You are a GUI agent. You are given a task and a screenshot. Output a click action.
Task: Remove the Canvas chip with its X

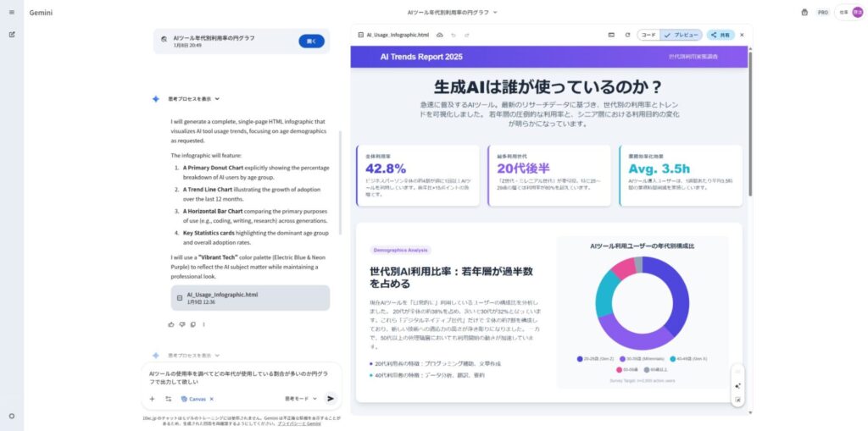click(211, 399)
